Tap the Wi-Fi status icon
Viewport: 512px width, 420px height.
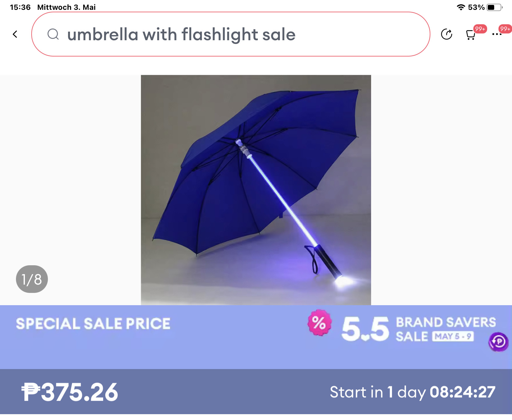click(x=461, y=7)
